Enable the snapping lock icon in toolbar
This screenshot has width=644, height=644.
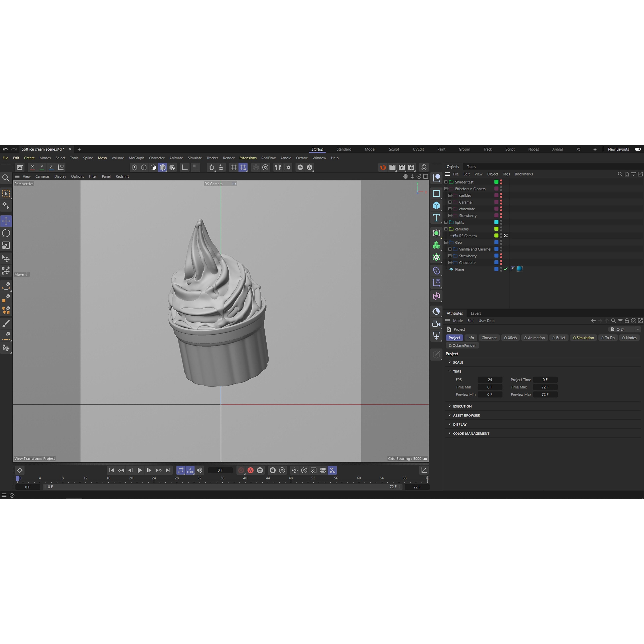click(243, 168)
